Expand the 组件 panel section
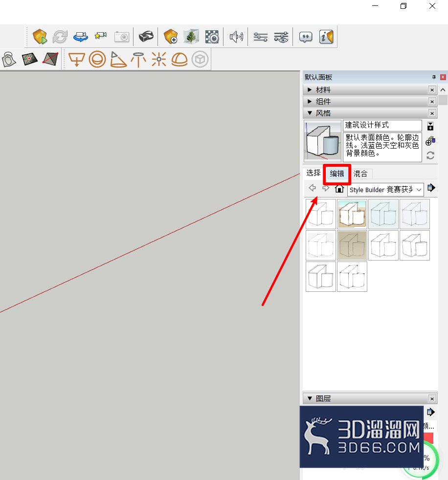 point(310,101)
